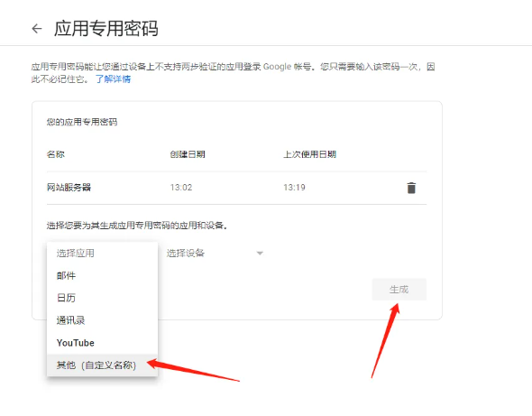
Task: Click the 生成 button
Action: coord(399,290)
